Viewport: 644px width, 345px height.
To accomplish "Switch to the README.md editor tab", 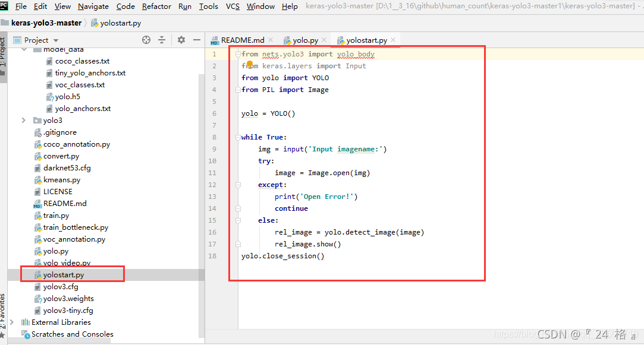I will (243, 40).
